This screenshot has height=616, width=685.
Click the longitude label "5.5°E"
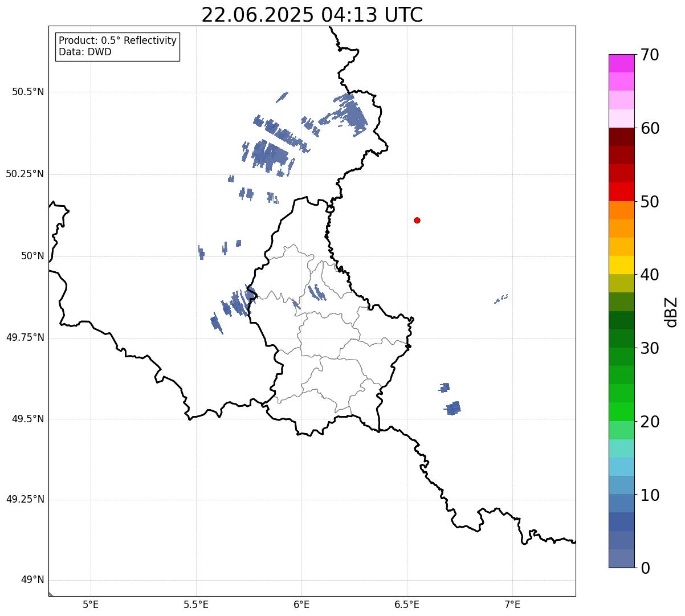[x=196, y=605]
